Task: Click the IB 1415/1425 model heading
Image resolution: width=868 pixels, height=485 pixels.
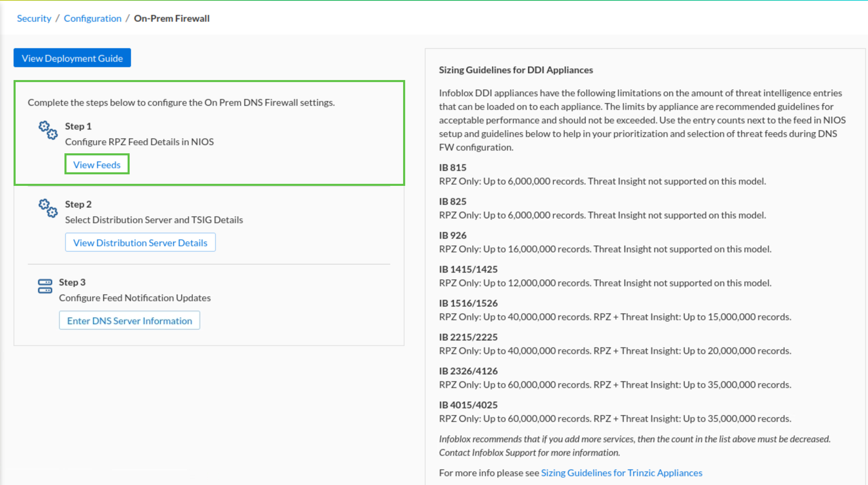Action: (468, 269)
